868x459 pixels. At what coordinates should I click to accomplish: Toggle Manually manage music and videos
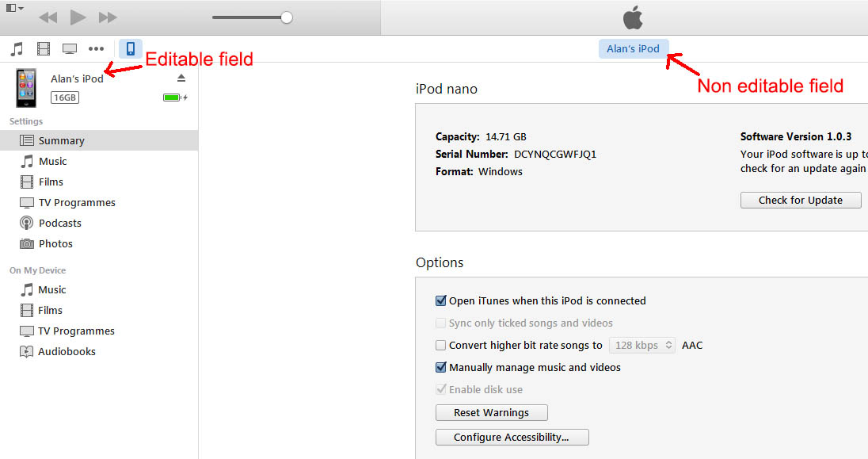click(440, 367)
